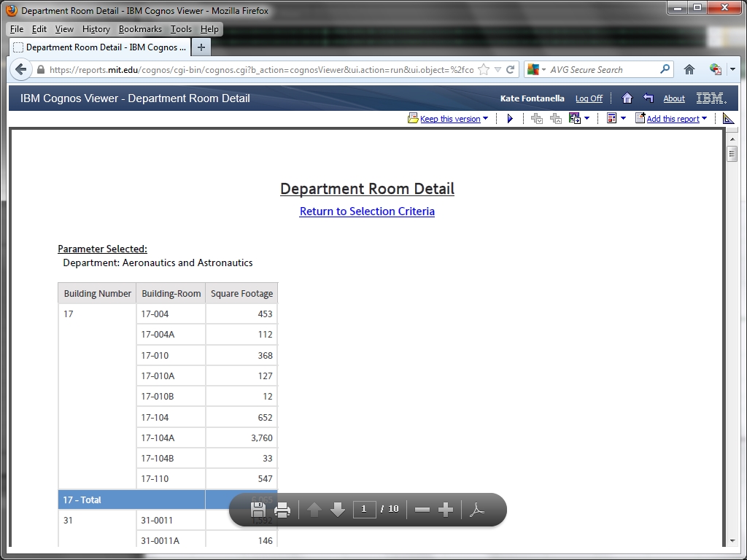
Task: Zoom in with the plus icon
Action: pos(446,510)
